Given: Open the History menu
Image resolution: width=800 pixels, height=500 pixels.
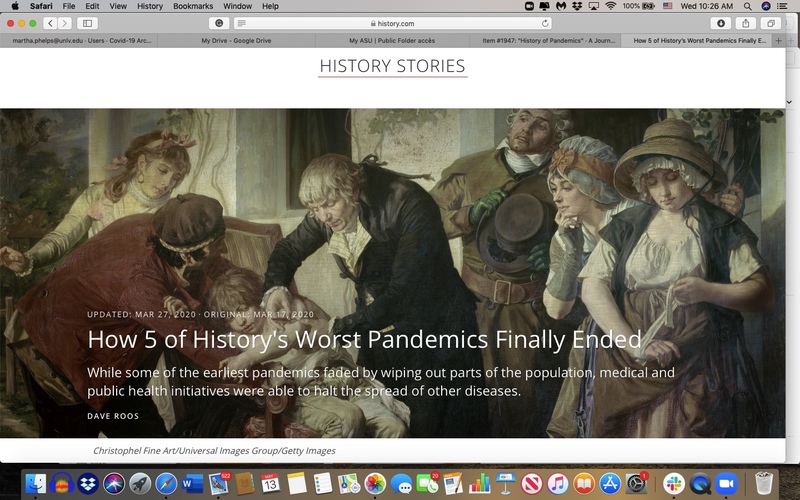Looking at the screenshot, I should 150,6.
